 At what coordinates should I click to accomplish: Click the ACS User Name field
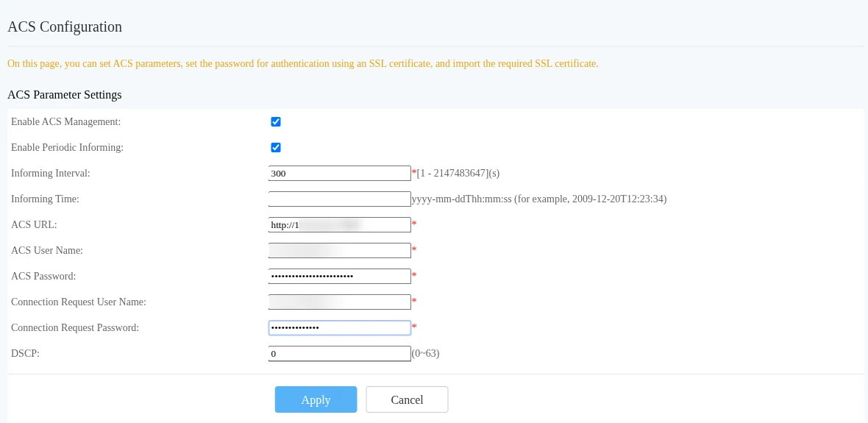pos(339,250)
